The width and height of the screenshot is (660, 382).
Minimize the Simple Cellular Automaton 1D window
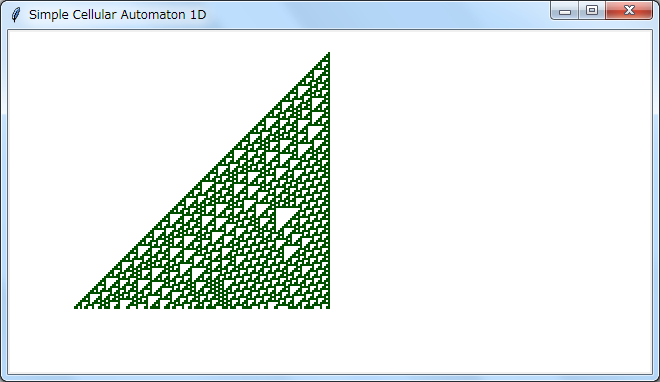coord(565,11)
